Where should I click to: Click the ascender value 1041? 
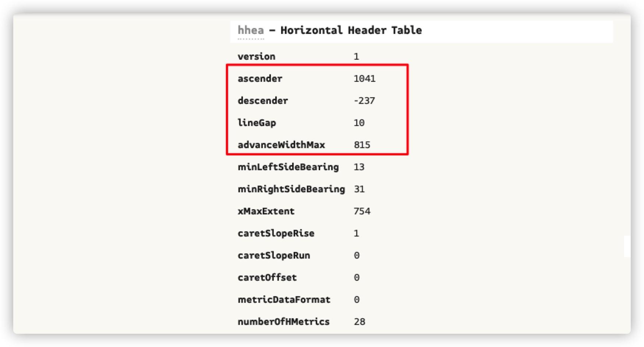tap(364, 78)
